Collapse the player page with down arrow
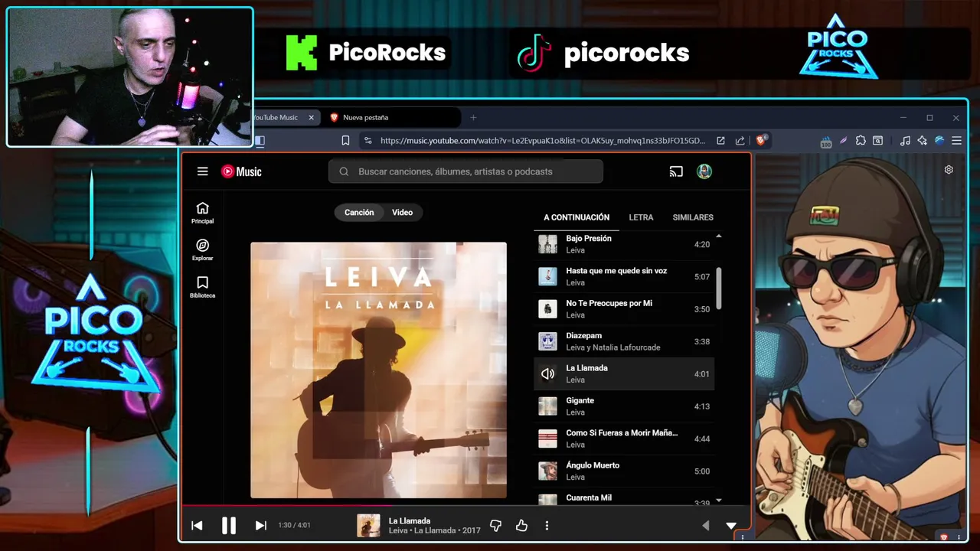 (x=731, y=526)
